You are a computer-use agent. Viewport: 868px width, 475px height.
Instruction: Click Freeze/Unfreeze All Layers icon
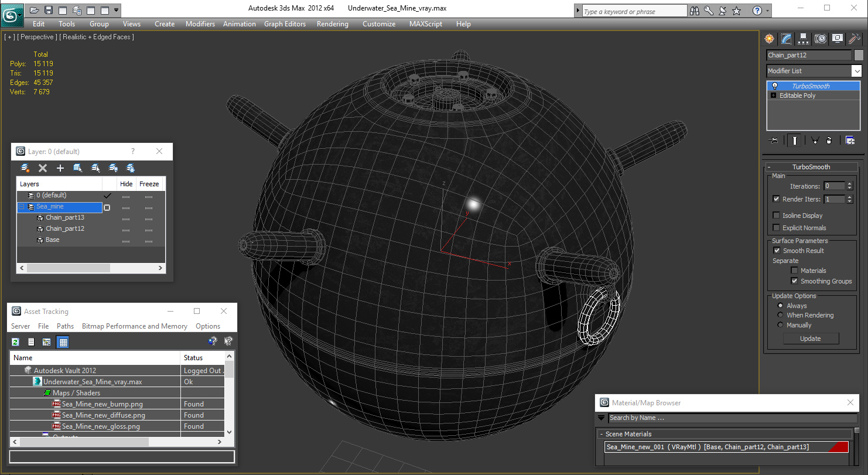(x=131, y=168)
